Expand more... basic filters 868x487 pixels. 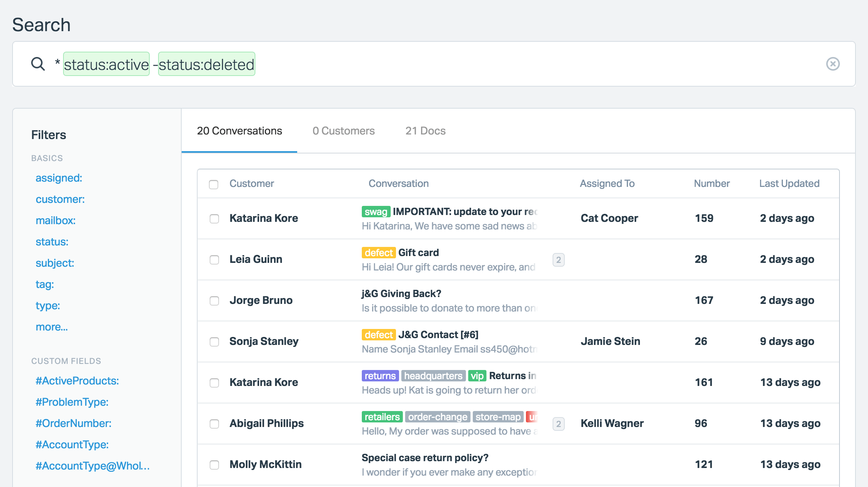coord(52,327)
